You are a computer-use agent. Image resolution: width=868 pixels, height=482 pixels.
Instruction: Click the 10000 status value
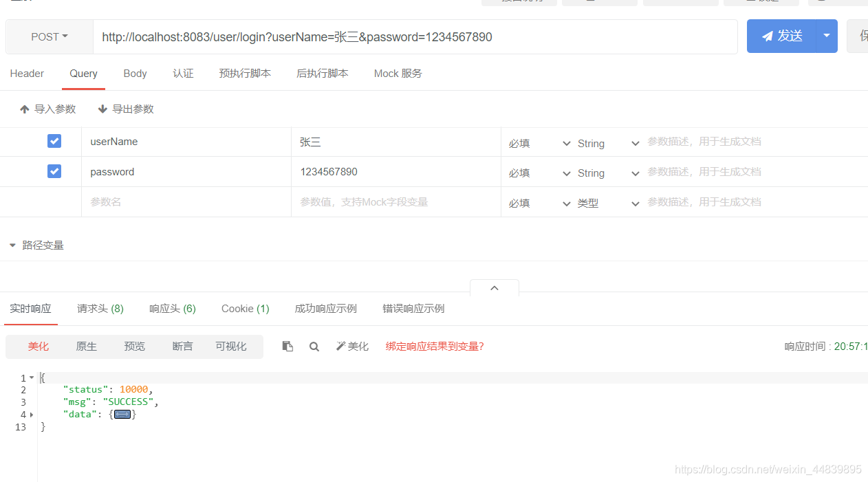point(133,390)
